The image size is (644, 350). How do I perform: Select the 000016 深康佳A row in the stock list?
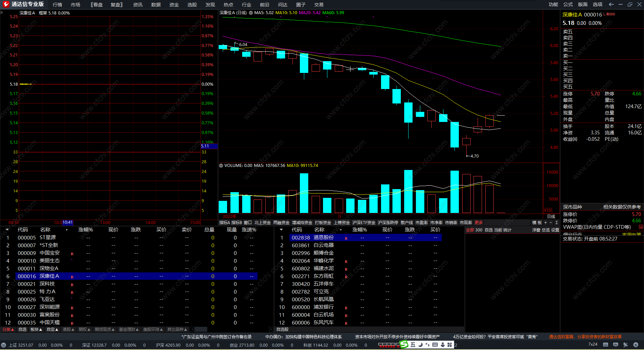point(137,276)
